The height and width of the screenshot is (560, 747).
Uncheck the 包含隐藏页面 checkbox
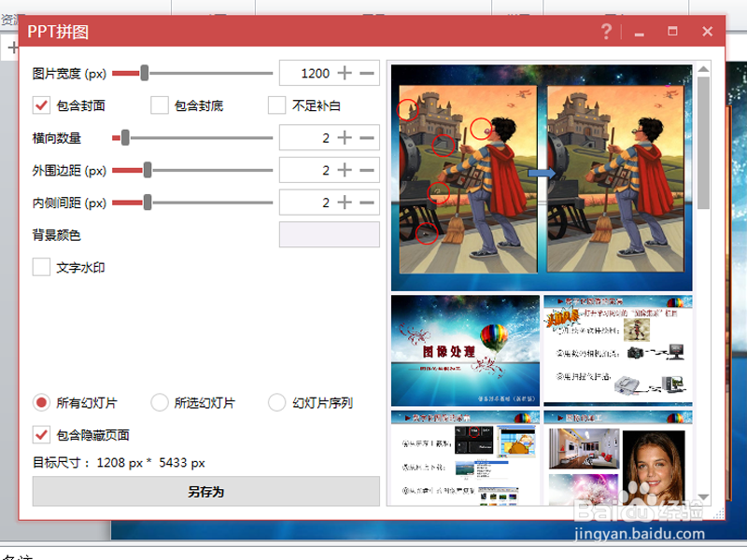pos(41,434)
